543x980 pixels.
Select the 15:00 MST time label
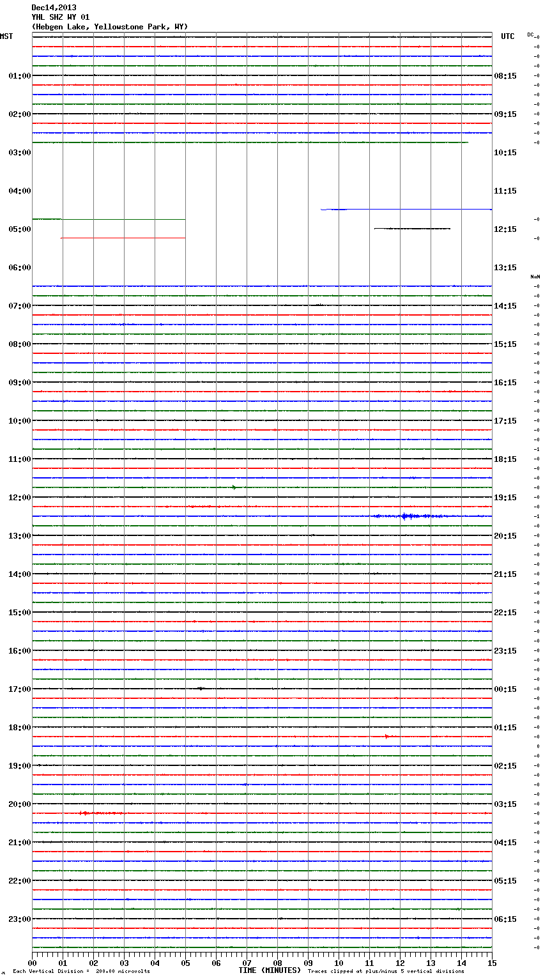[x=19, y=613]
